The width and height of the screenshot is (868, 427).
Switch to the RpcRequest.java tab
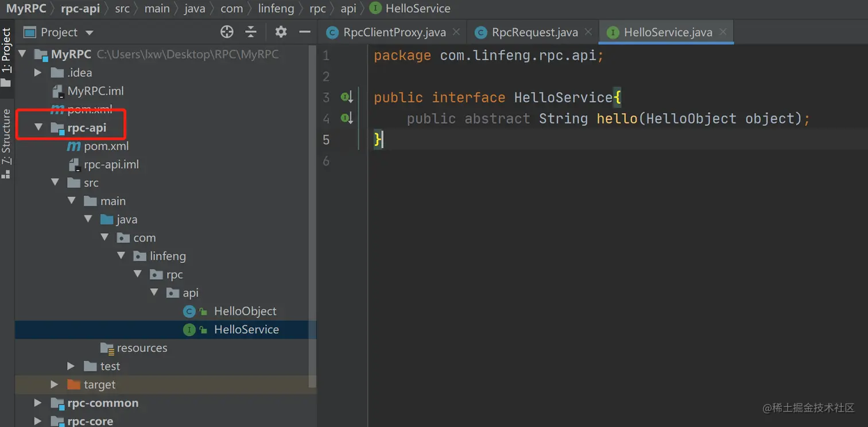click(534, 32)
